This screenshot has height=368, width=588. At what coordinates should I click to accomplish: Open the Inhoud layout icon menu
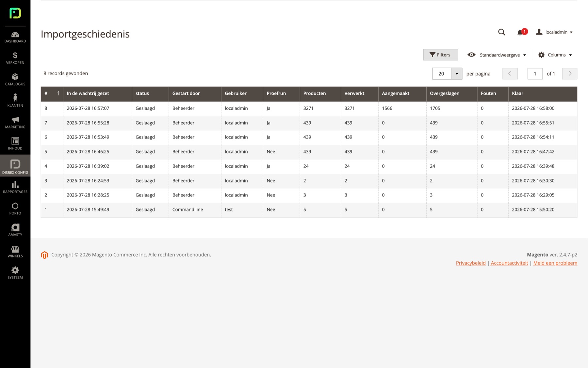click(x=15, y=144)
